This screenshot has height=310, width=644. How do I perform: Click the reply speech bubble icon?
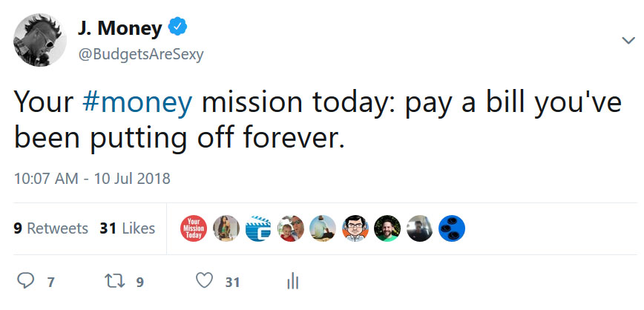click(x=26, y=282)
